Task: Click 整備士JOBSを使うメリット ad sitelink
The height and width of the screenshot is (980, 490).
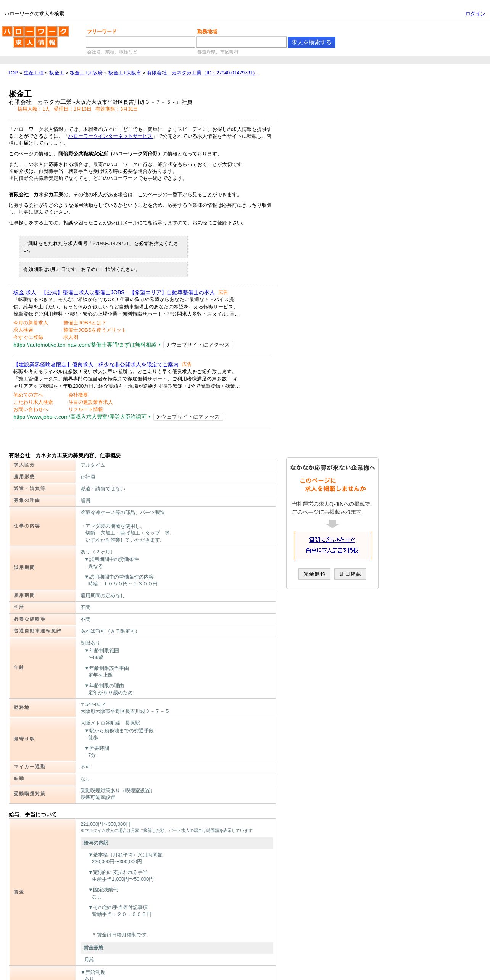Action: [95, 330]
